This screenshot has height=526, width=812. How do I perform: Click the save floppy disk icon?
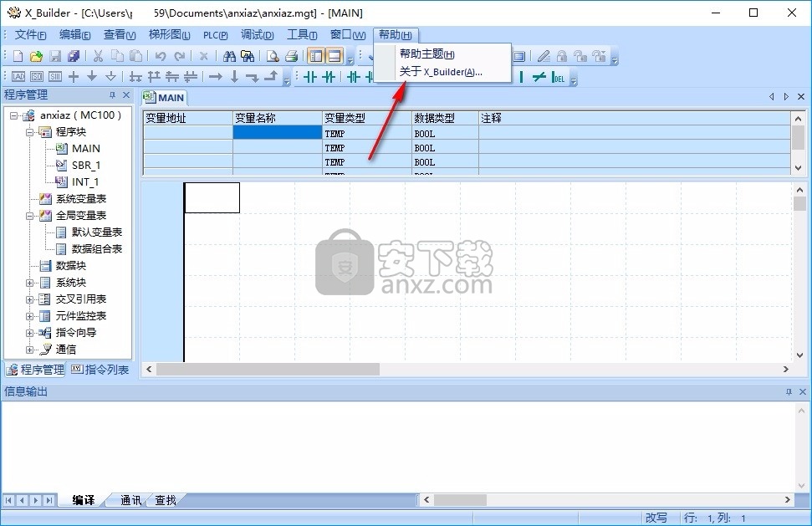click(x=55, y=56)
